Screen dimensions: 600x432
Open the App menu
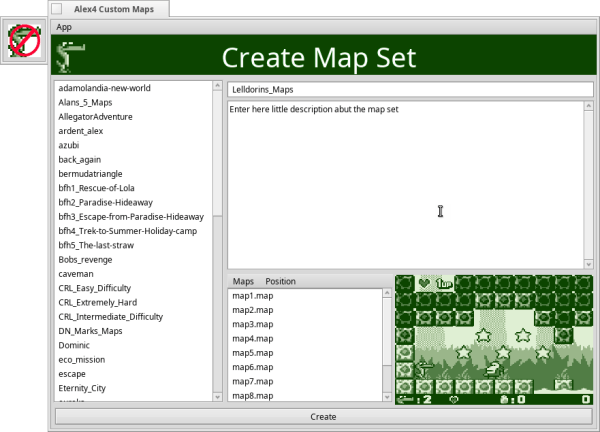(64, 26)
